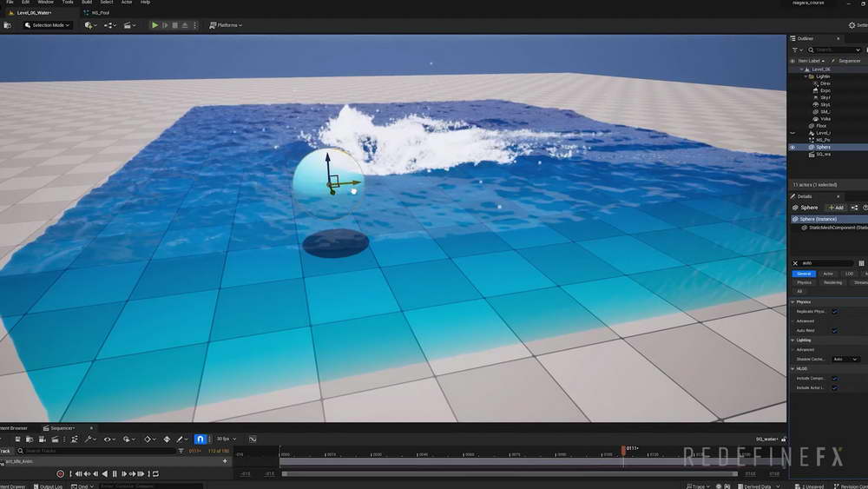The width and height of the screenshot is (868, 489).
Task: Toggle visibility eye for the Sphere actor
Action: coord(792,148)
